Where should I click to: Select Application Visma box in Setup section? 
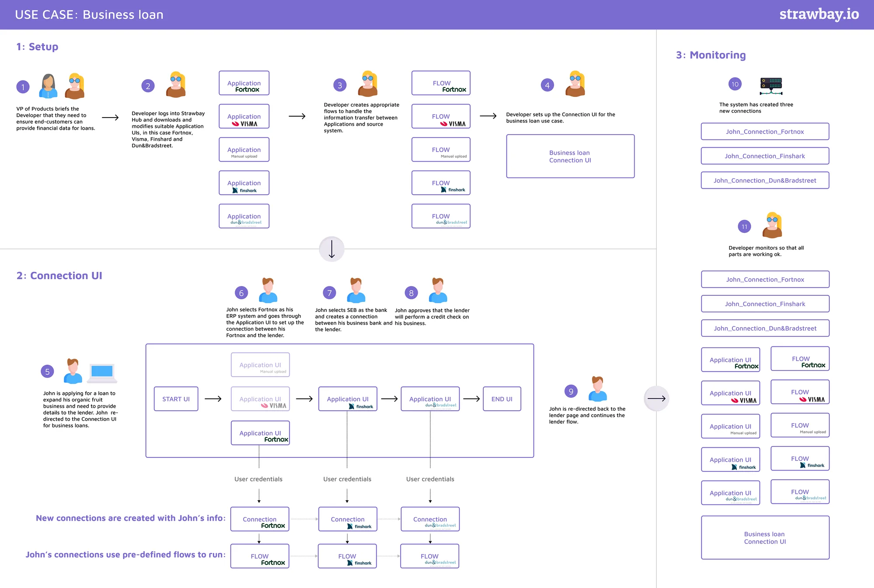244,116
